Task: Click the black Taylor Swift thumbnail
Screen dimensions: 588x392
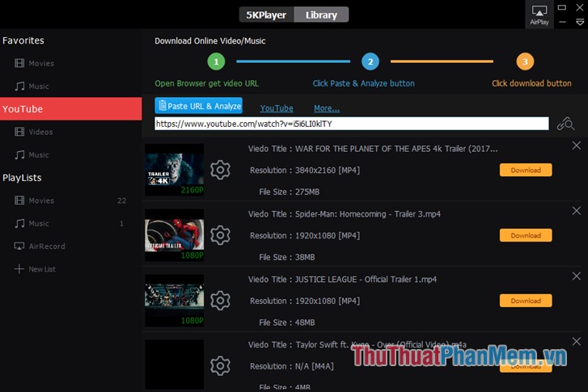Action: [x=175, y=365]
